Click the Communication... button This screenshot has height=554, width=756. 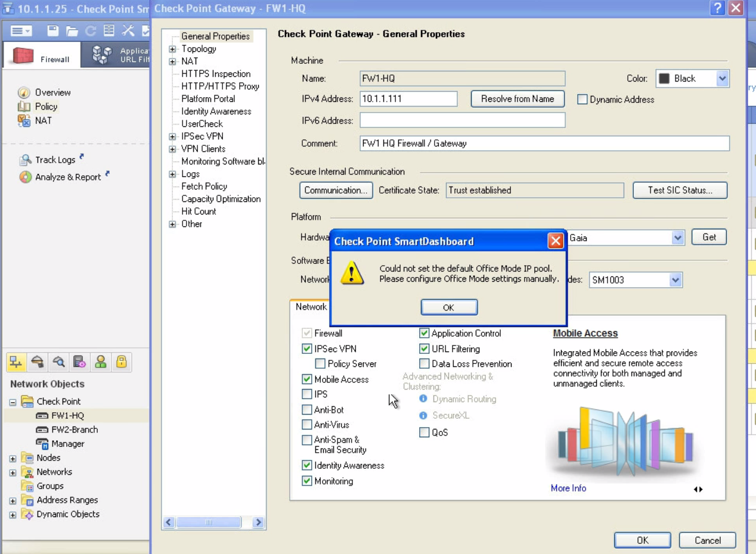point(336,191)
